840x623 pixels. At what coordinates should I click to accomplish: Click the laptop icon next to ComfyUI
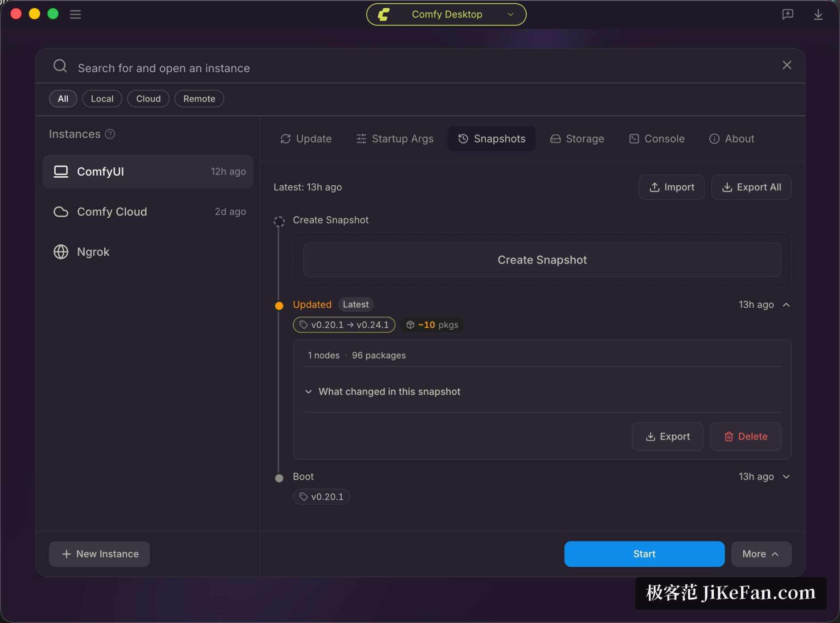(x=61, y=171)
